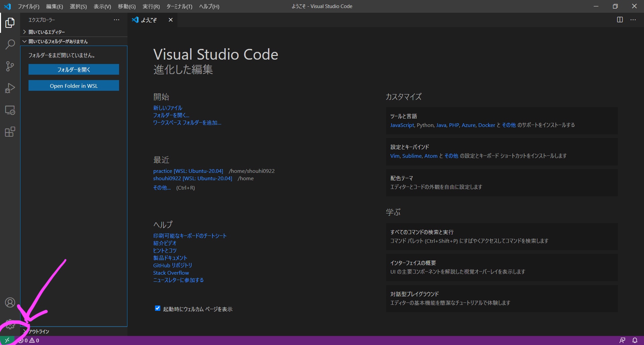
Task: Open the Remote Explorer view icon
Action: pyautogui.click(x=10, y=110)
